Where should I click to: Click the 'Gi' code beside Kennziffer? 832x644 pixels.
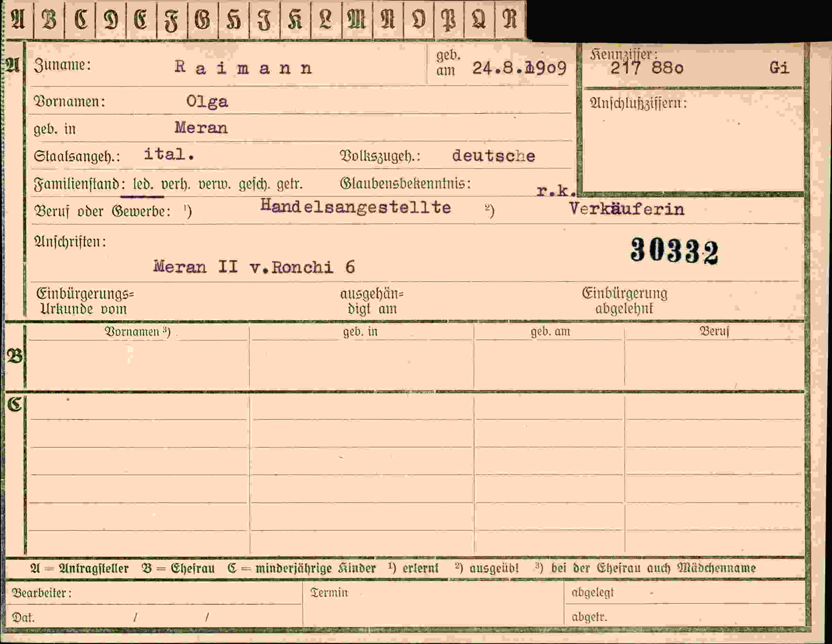tap(779, 68)
